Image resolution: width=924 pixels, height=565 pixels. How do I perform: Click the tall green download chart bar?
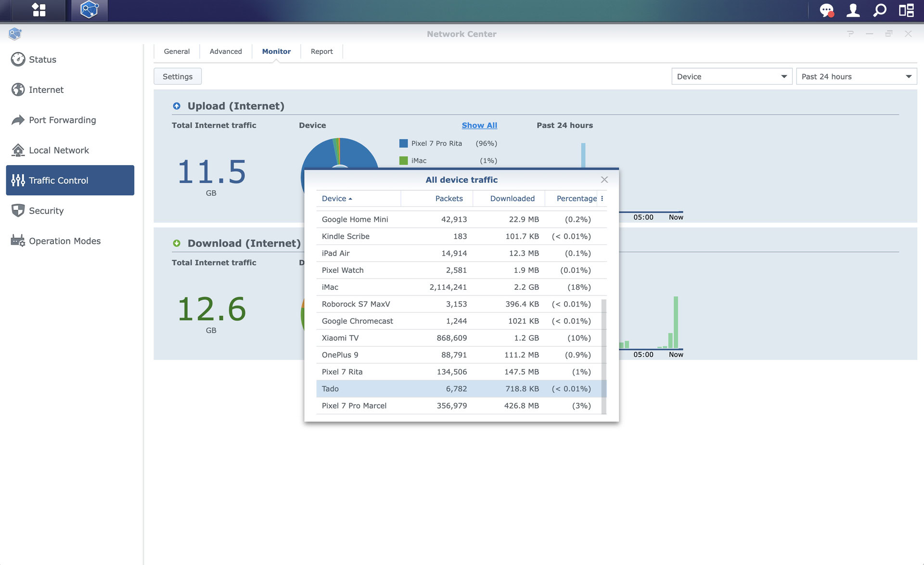click(676, 322)
